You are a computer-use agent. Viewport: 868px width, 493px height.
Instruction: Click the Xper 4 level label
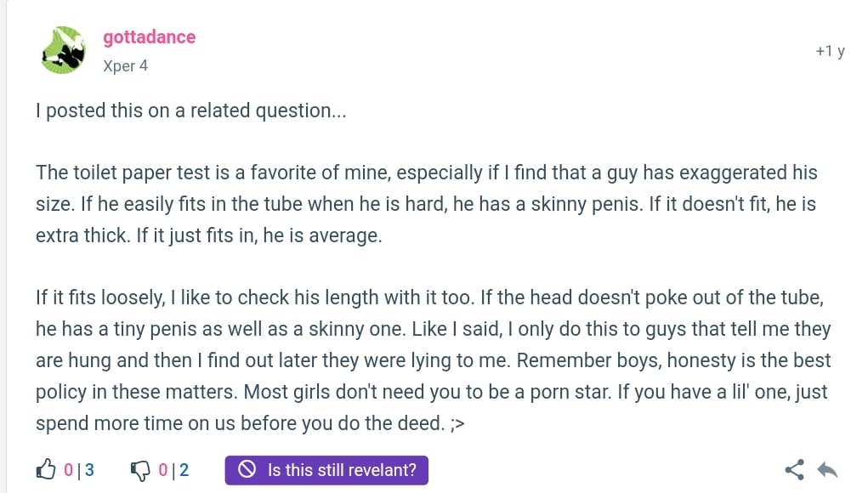pyautogui.click(x=126, y=65)
